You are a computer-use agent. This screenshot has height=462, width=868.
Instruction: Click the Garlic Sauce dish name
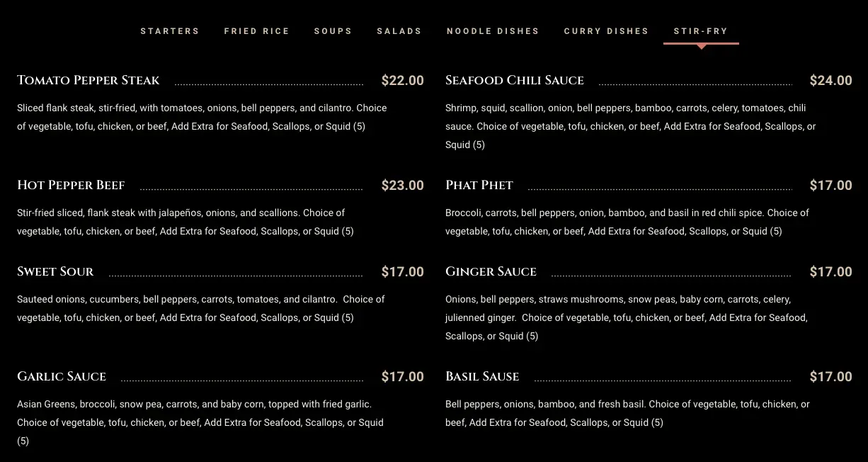[x=62, y=376]
